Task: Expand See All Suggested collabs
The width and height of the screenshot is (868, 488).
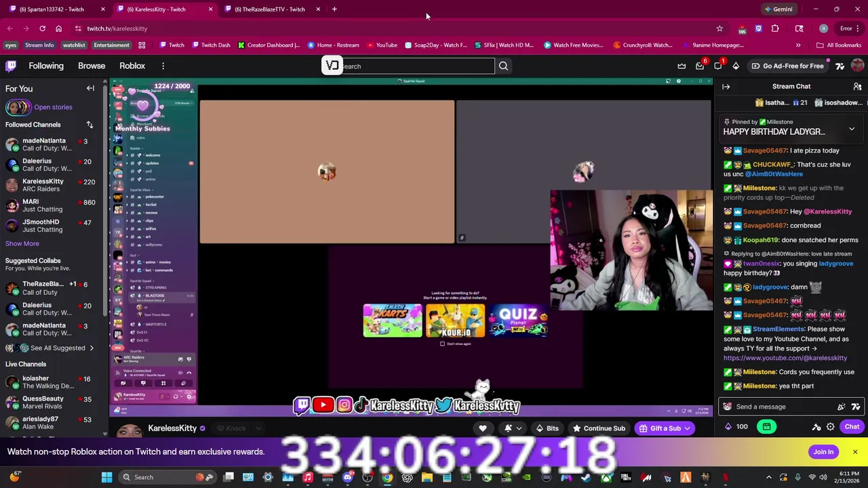Action: coord(58,348)
